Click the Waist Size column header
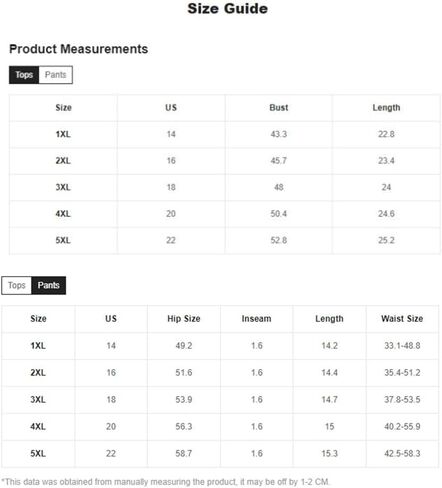The height and width of the screenshot is (488, 442). click(x=402, y=319)
